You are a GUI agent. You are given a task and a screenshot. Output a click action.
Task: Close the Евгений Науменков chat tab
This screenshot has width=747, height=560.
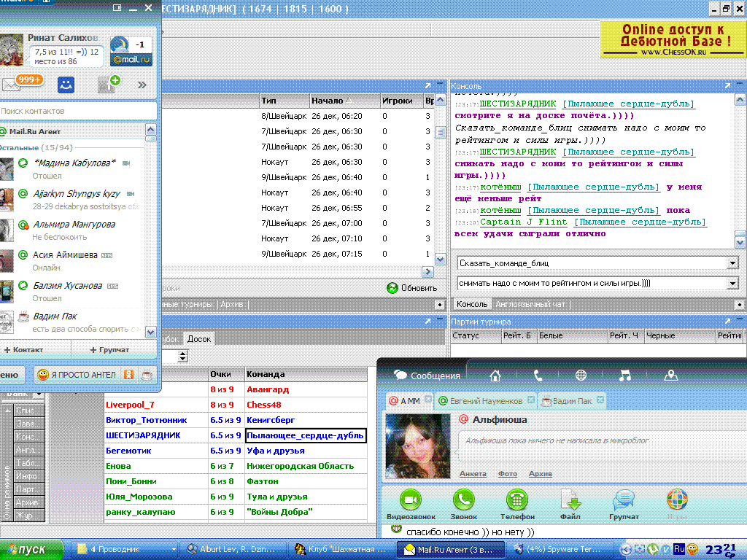point(531,400)
